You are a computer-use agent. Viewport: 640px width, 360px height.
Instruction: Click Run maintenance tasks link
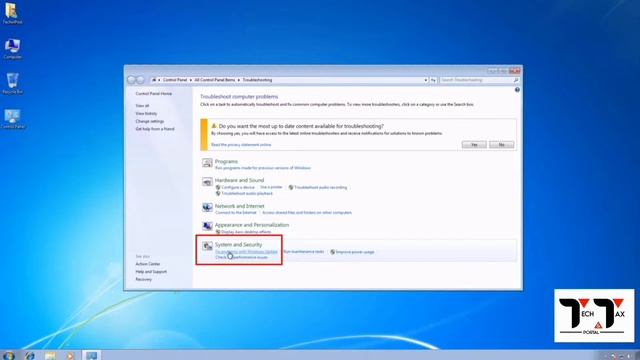304,252
